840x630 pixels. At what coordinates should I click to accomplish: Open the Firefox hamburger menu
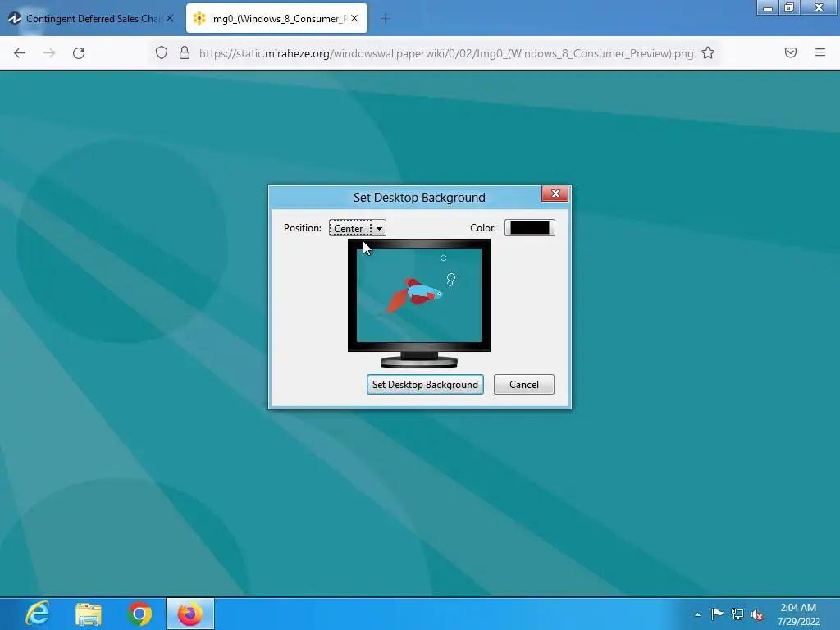[x=820, y=52]
